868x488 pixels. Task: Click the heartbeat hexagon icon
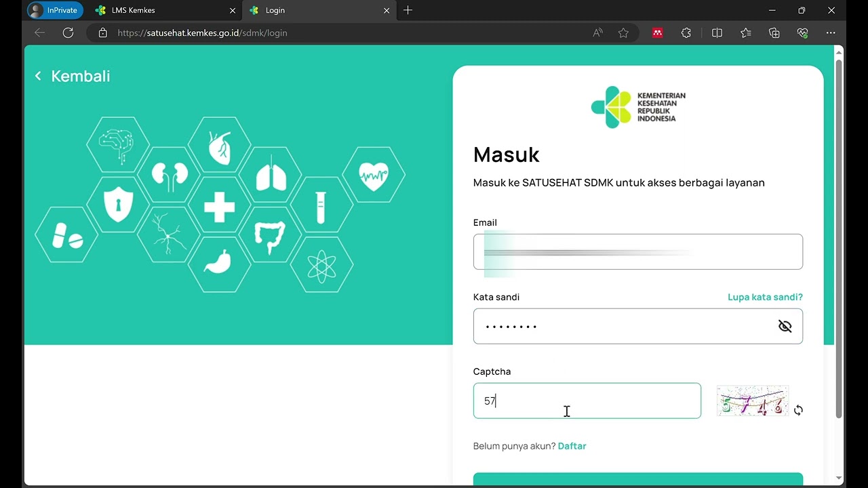(374, 174)
